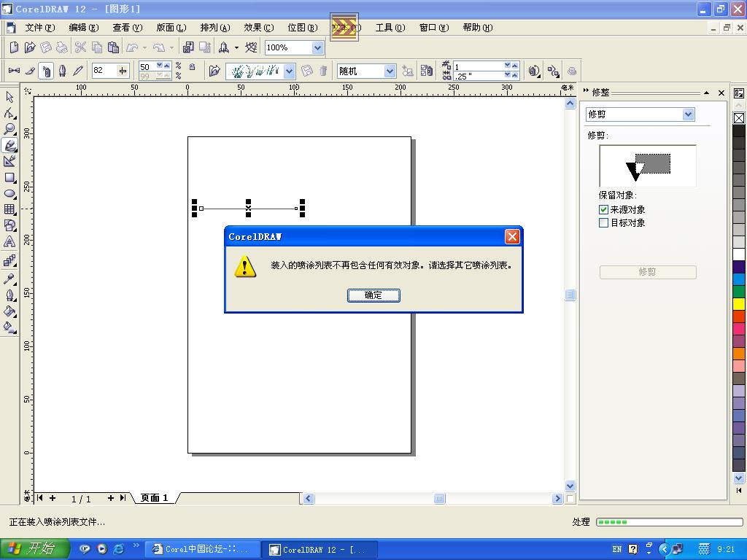Viewport: 747px width, 560px height.
Task: Click the sprayer offset icon
Action: point(553,71)
